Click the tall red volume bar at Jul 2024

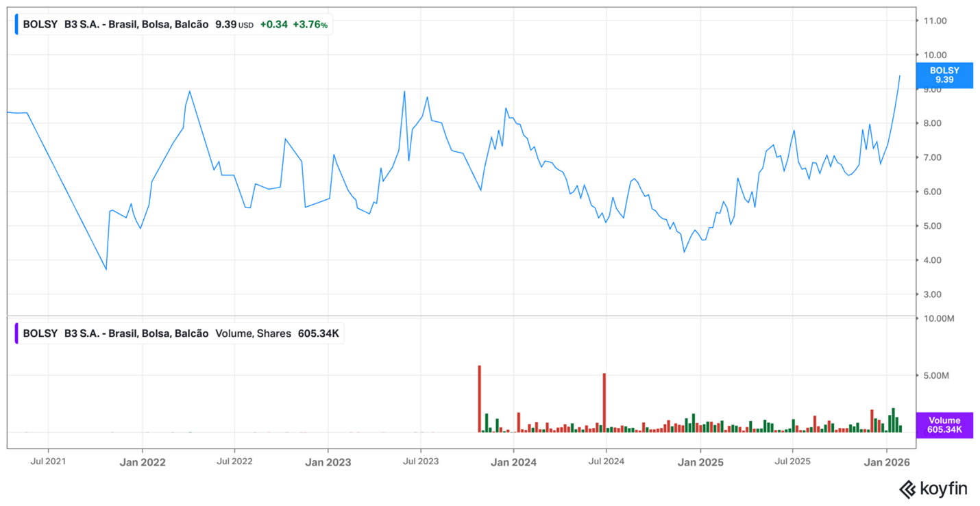pyautogui.click(x=604, y=403)
